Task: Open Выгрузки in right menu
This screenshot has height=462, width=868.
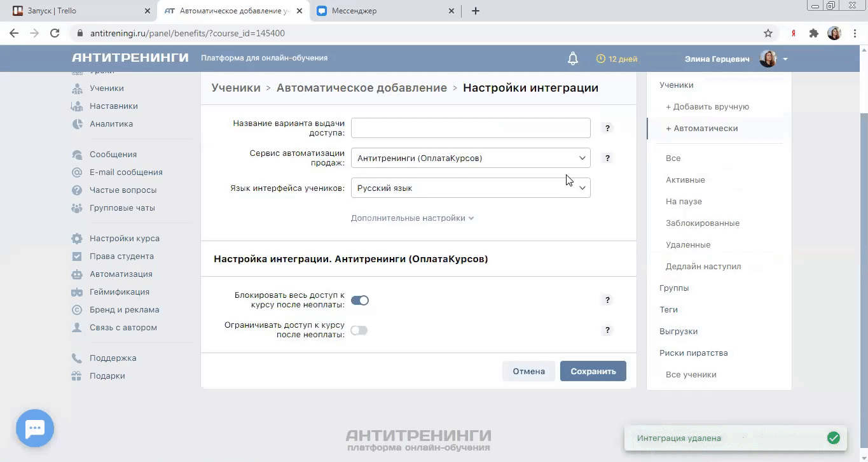Action: click(x=679, y=331)
